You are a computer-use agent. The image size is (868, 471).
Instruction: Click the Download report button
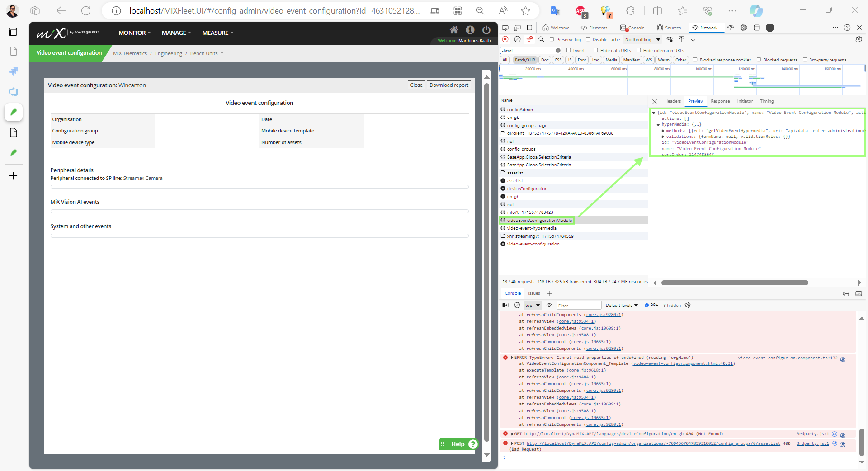(448, 85)
